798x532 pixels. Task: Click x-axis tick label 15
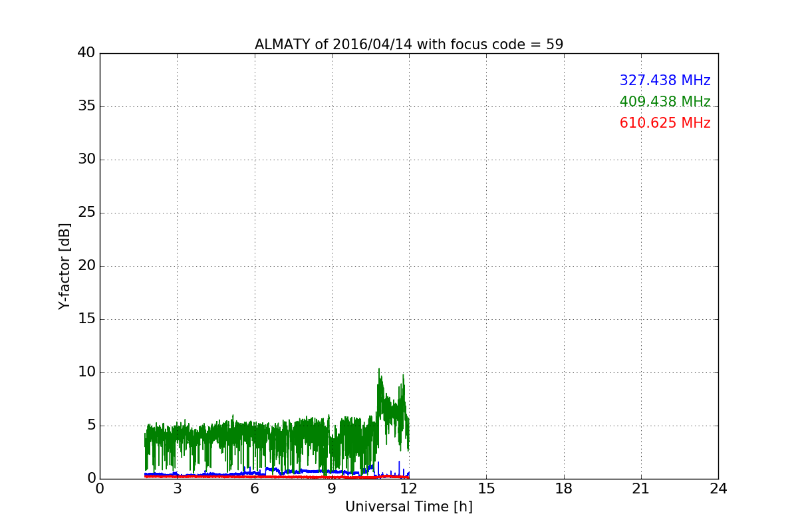(486, 488)
